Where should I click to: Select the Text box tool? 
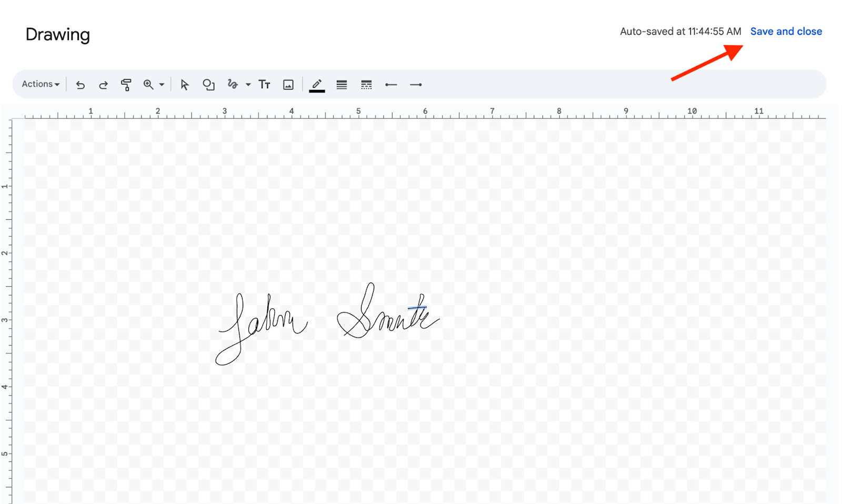(264, 85)
